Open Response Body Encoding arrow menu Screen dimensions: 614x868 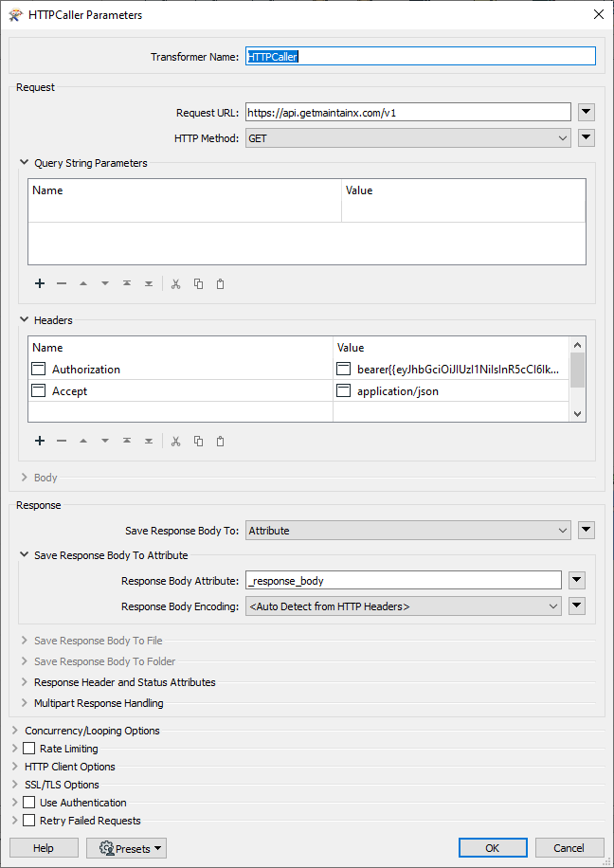577,606
